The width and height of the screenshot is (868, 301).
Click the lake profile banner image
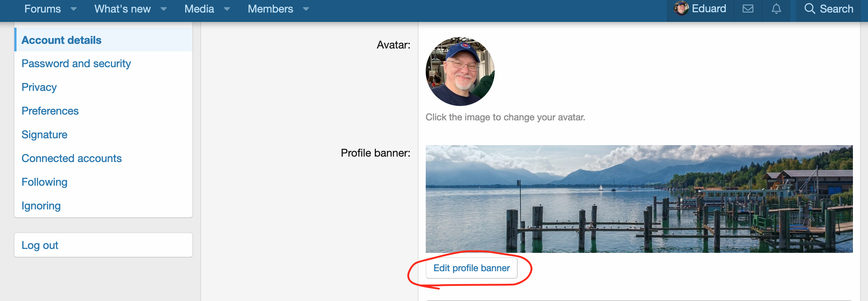pyautogui.click(x=639, y=199)
